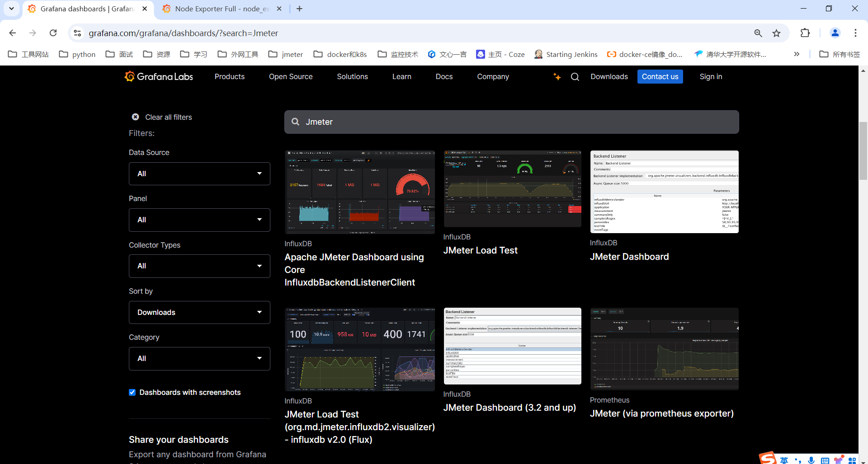Reload the current page
The image size is (868, 464).
pyautogui.click(x=53, y=33)
